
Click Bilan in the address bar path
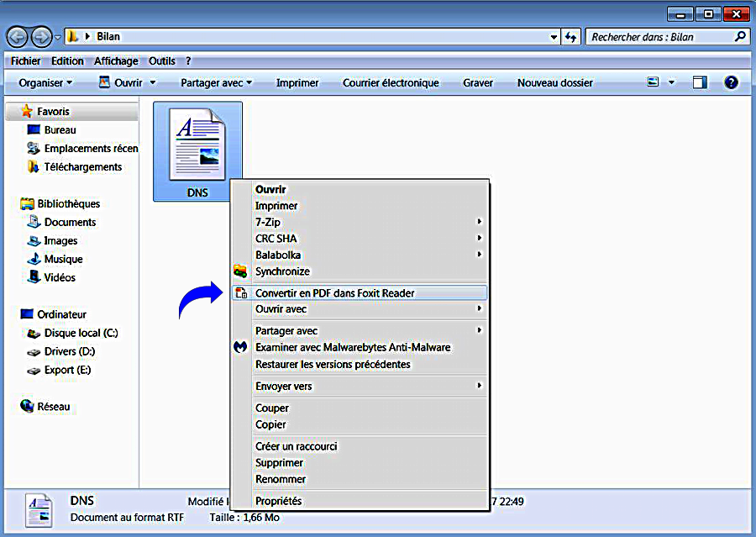pos(108,37)
